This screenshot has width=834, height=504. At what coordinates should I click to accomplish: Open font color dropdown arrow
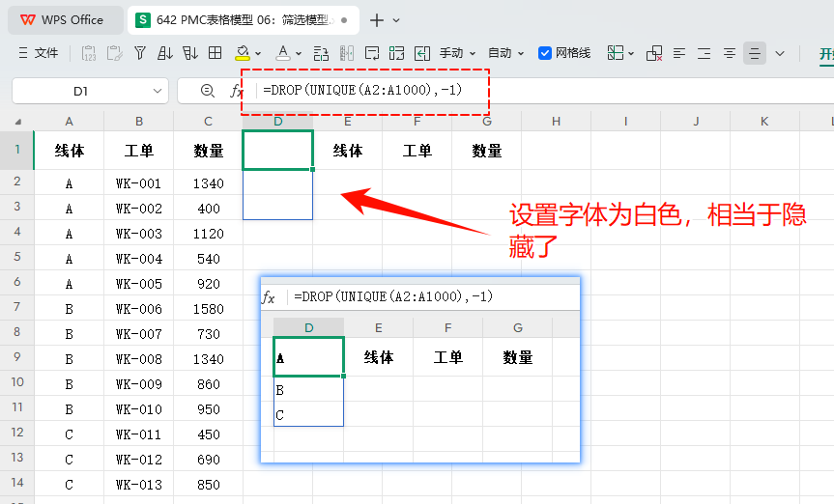coord(299,53)
